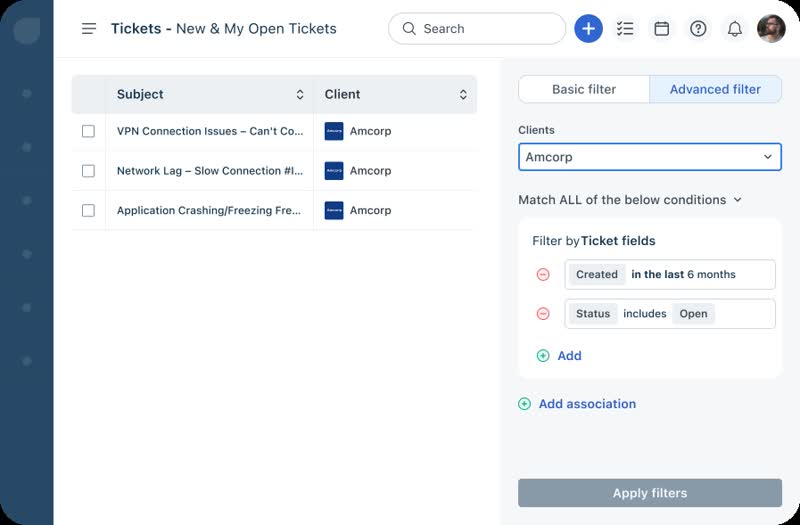Click the blue plus create button
The image size is (800, 525).
588,29
